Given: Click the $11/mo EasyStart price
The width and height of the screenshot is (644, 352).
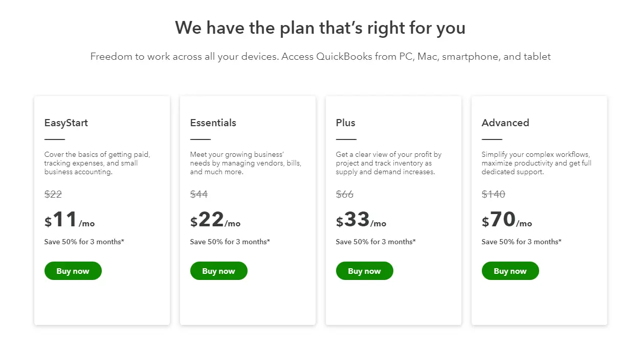Looking at the screenshot, I should pos(69,220).
